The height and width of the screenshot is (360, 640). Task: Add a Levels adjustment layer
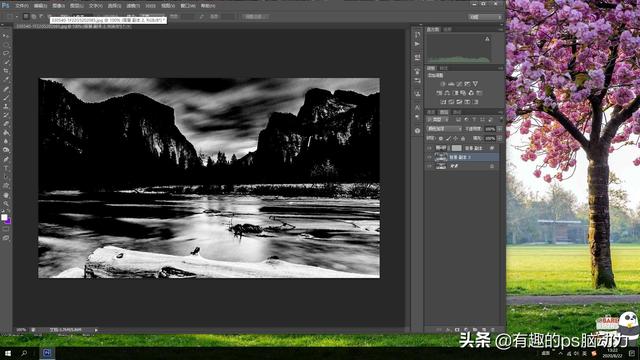click(451, 84)
